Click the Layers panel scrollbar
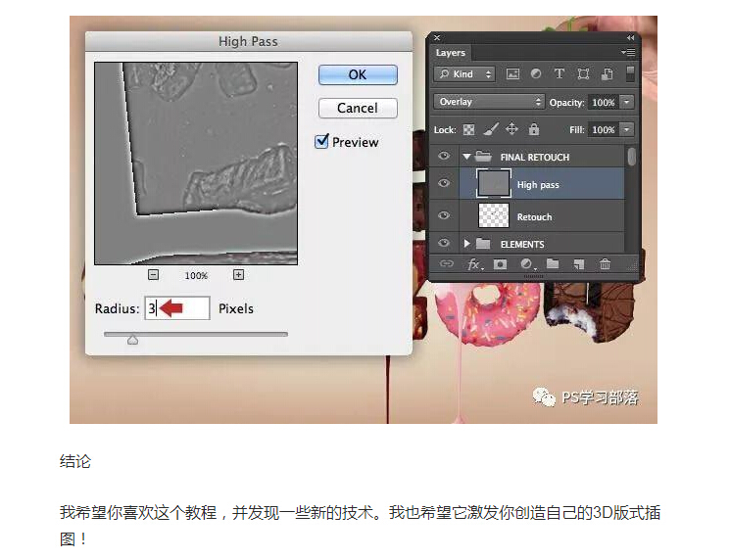 tap(631, 157)
